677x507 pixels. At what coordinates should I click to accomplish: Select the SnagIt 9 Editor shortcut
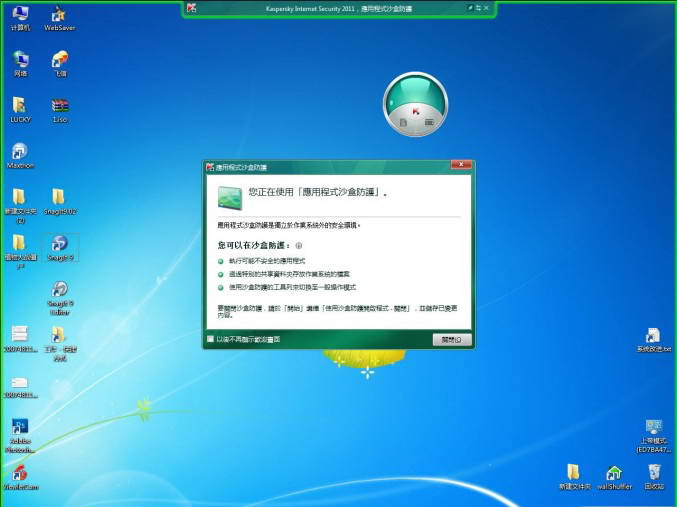(60, 298)
